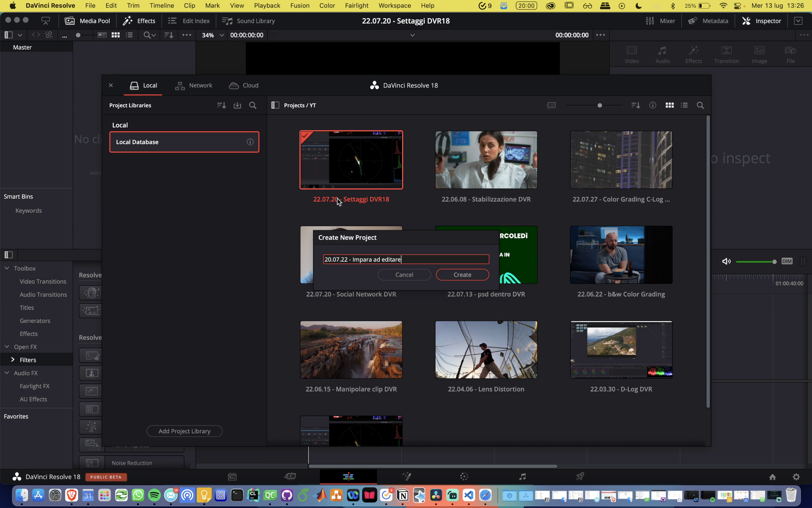
Task: Close the Project Manager with the X icon
Action: [111, 85]
